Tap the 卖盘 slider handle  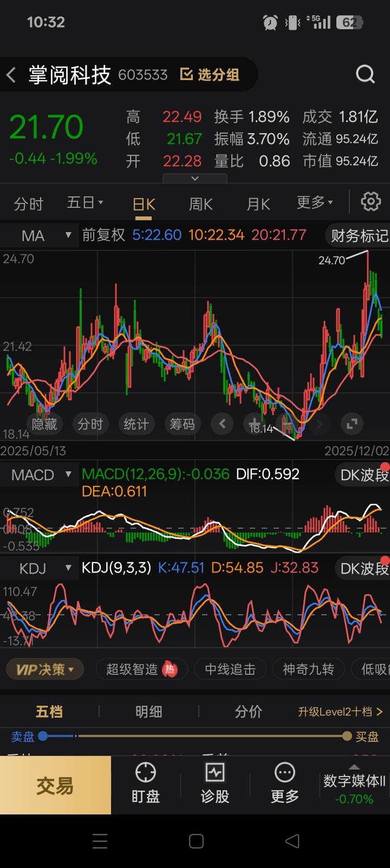point(43,736)
